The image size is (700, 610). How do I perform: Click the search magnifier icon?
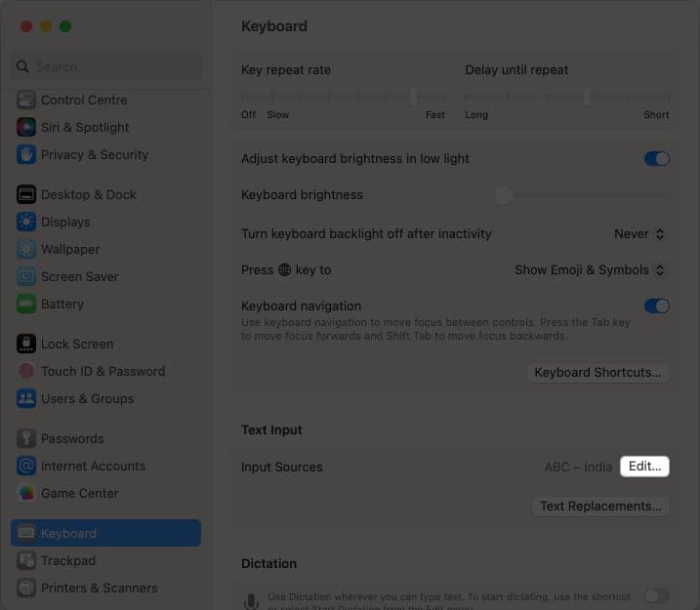pyautogui.click(x=22, y=66)
